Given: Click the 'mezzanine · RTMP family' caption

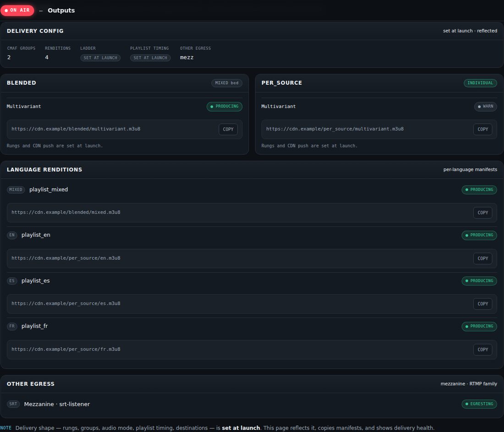Looking at the screenshot, I should pos(469,384).
